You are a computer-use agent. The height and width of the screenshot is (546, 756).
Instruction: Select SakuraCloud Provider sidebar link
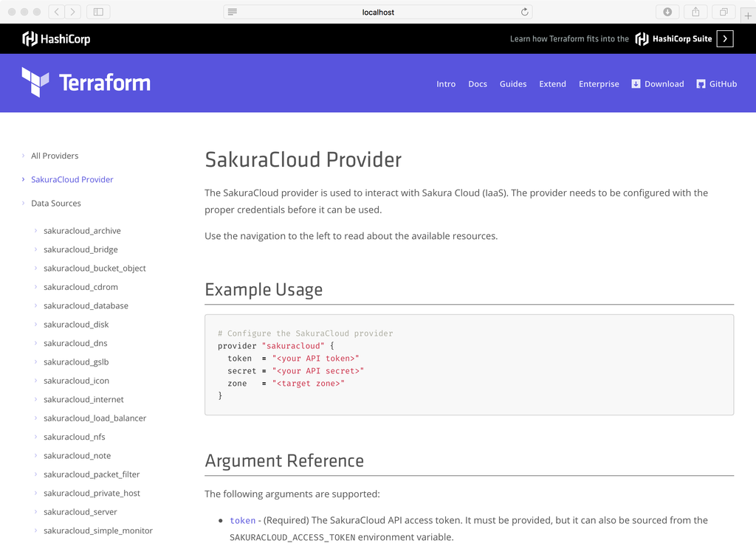click(72, 179)
